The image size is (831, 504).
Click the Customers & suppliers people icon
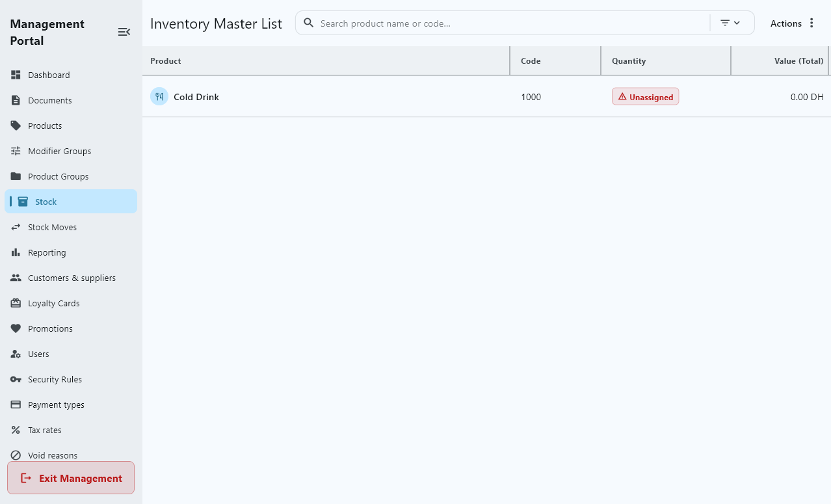click(16, 278)
